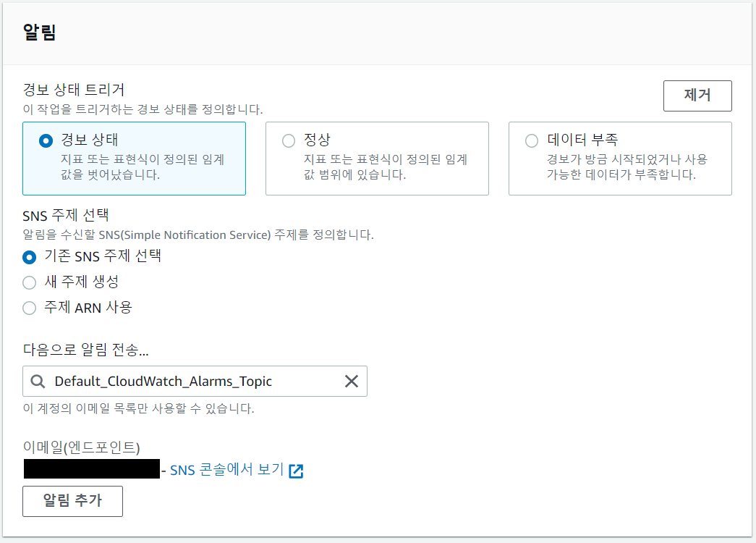Click the SNS(Simple Notification Service) description text
This screenshot has height=543, width=756.
[x=198, y=235]
